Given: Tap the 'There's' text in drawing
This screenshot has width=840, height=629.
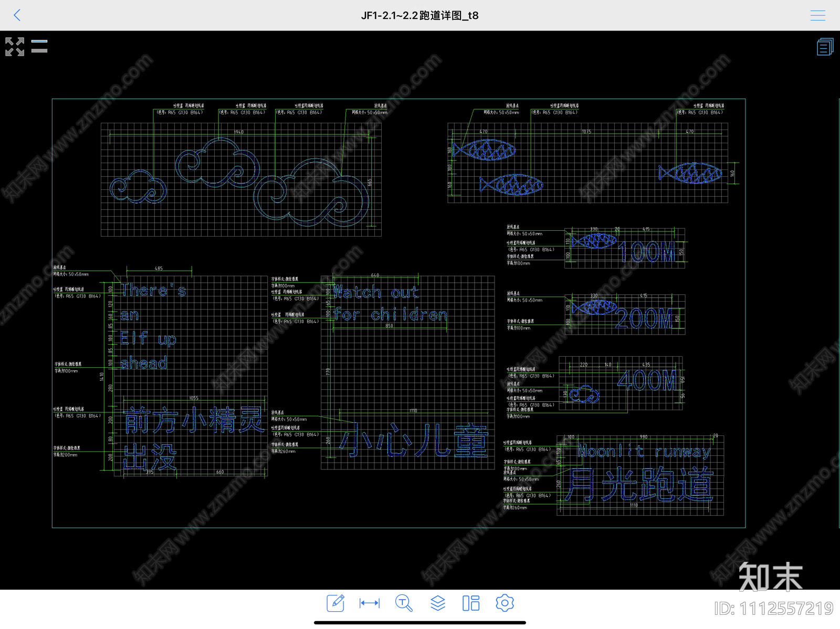Looking at the screenshot, I should pyautogui.click(x=153, y=290).
